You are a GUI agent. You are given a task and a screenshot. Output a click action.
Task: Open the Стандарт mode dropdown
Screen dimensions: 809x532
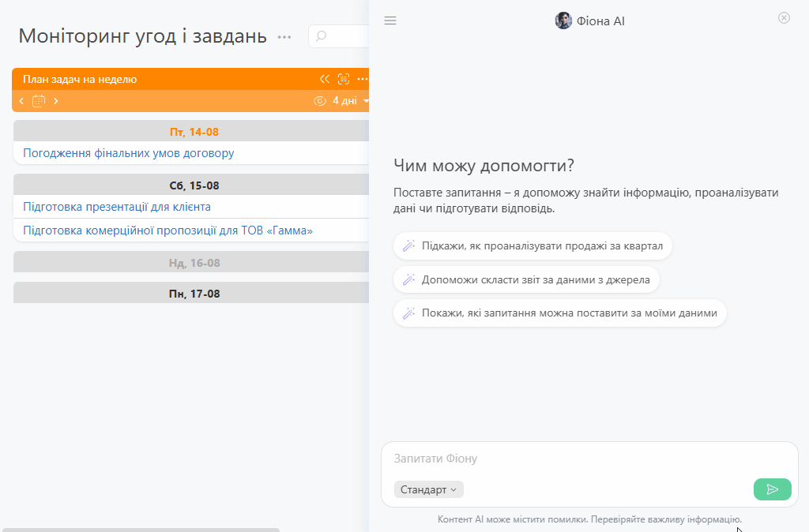pyautogui.click(x=429, y=489)
